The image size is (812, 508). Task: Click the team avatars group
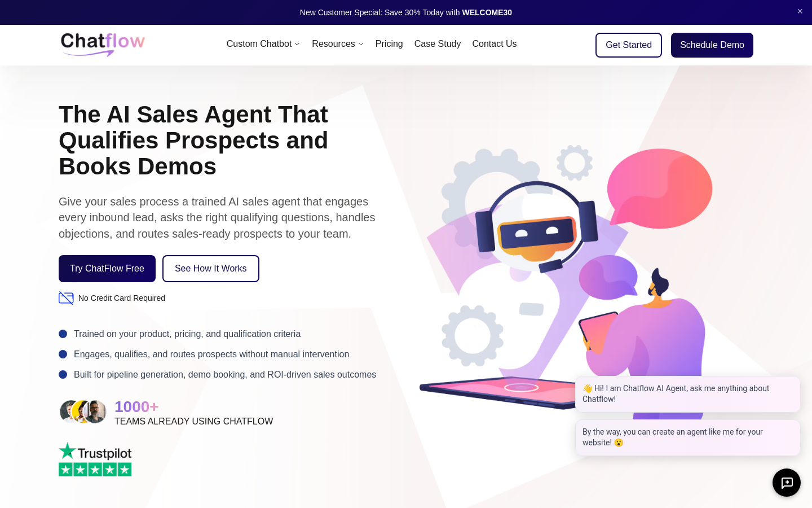click(83, 412)
